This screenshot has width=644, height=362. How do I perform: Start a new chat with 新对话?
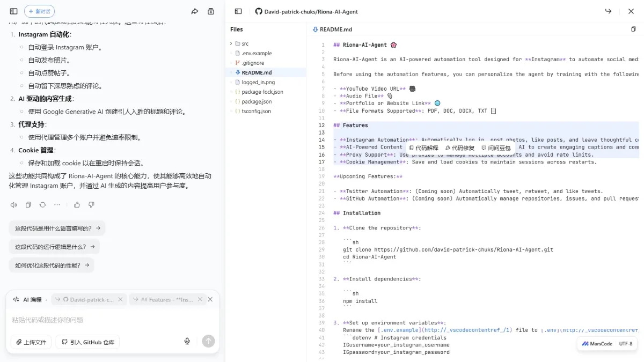point(39,11)
